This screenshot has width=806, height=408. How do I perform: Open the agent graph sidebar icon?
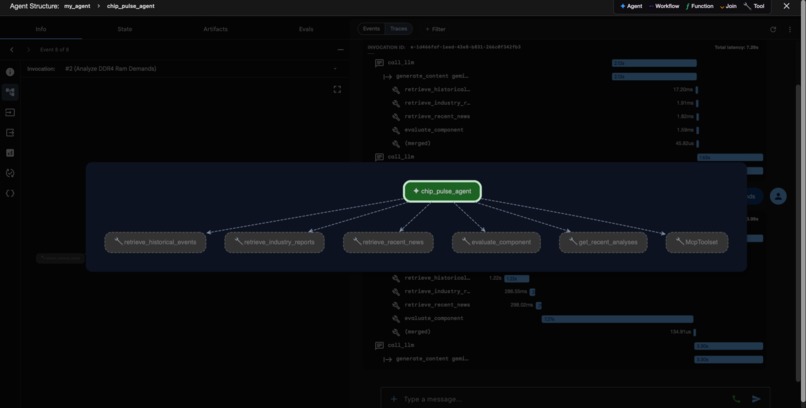[x=10, y=92]
